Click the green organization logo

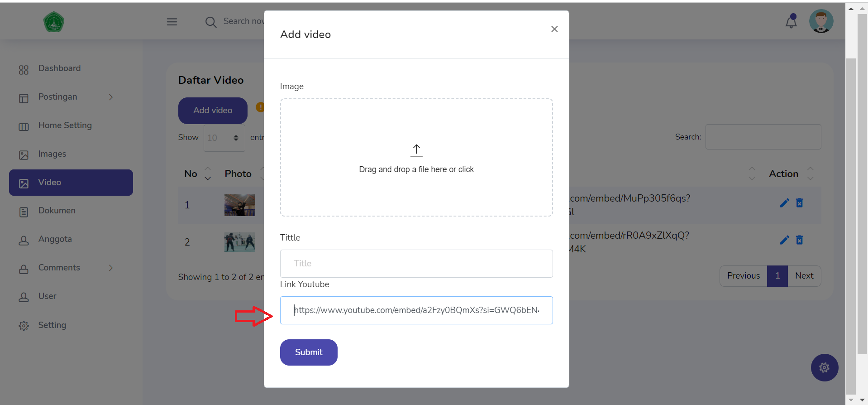coord(54,22)
